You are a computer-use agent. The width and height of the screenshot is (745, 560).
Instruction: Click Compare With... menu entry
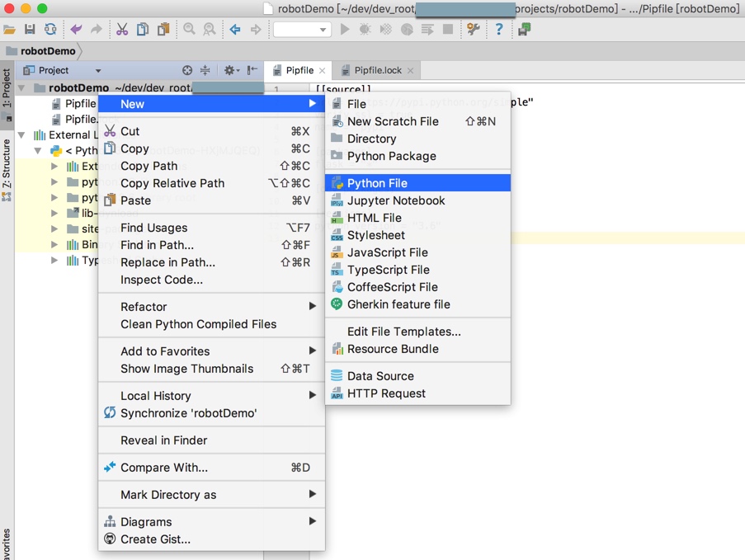(211, 468)
